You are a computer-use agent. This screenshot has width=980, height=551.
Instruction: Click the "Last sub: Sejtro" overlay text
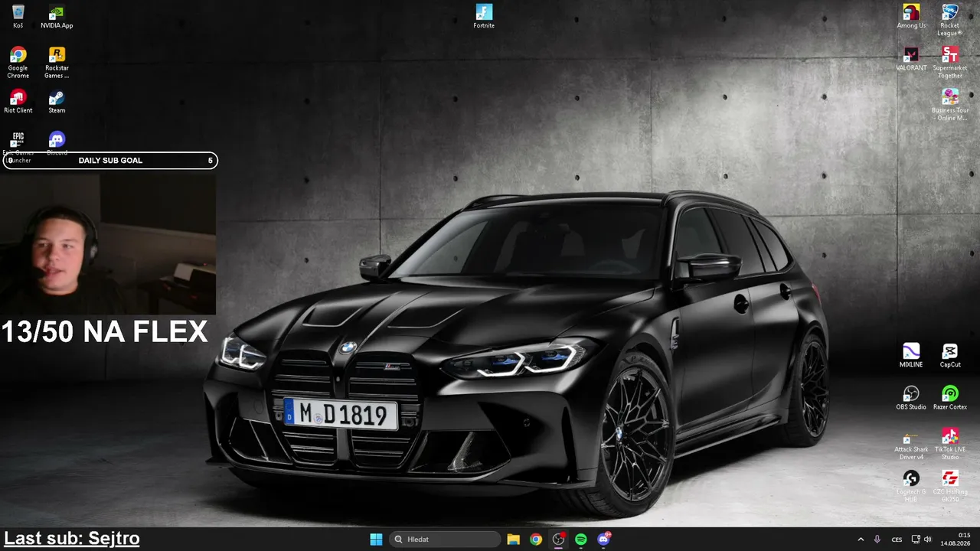click(72, 539)
